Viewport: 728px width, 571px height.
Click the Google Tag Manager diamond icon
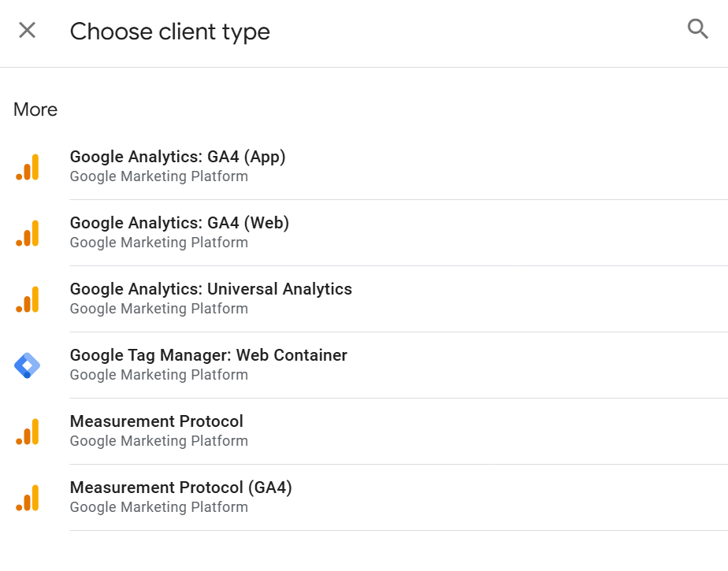pyautogui.click(x=28, y=365)
